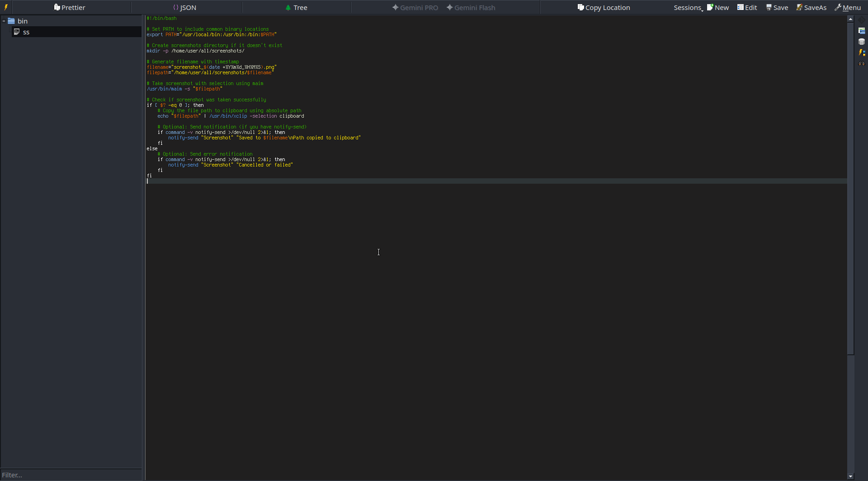
Task: Click the xclip clipboard echo line
Action: point(231,116)
